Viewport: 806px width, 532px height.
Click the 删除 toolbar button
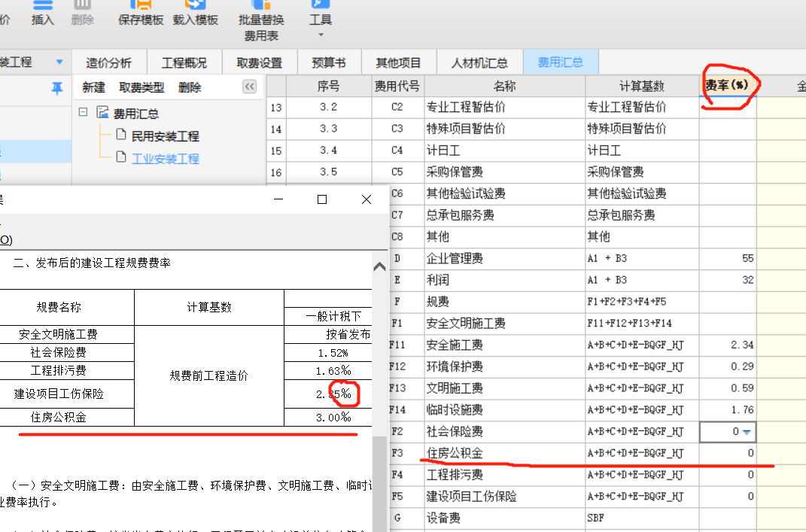[x=82, y=14]
